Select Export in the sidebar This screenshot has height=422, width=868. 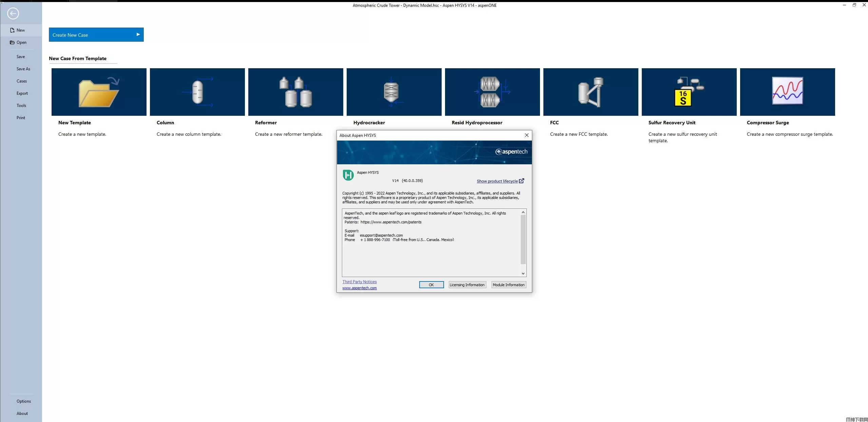coord(22,93)
